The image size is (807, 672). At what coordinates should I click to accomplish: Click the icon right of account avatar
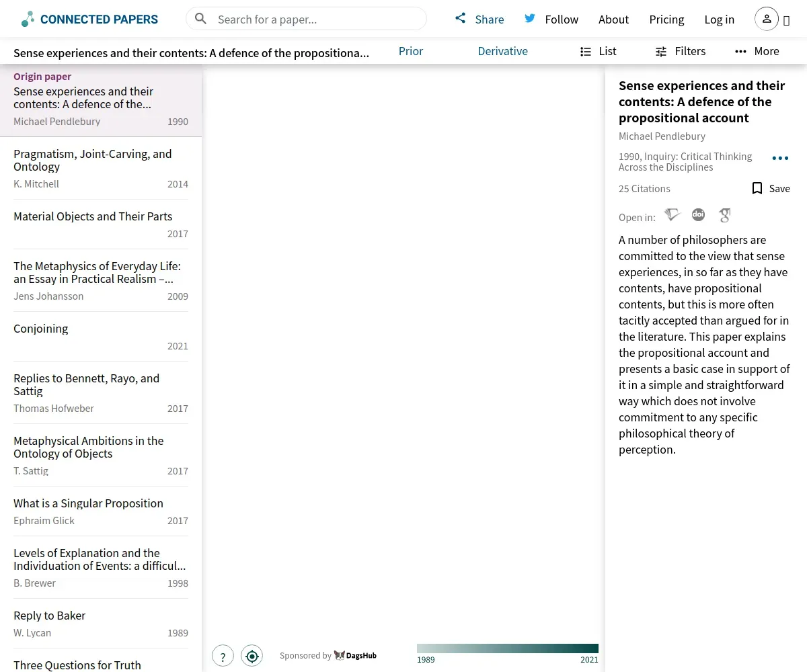click(x=786, y=20)
